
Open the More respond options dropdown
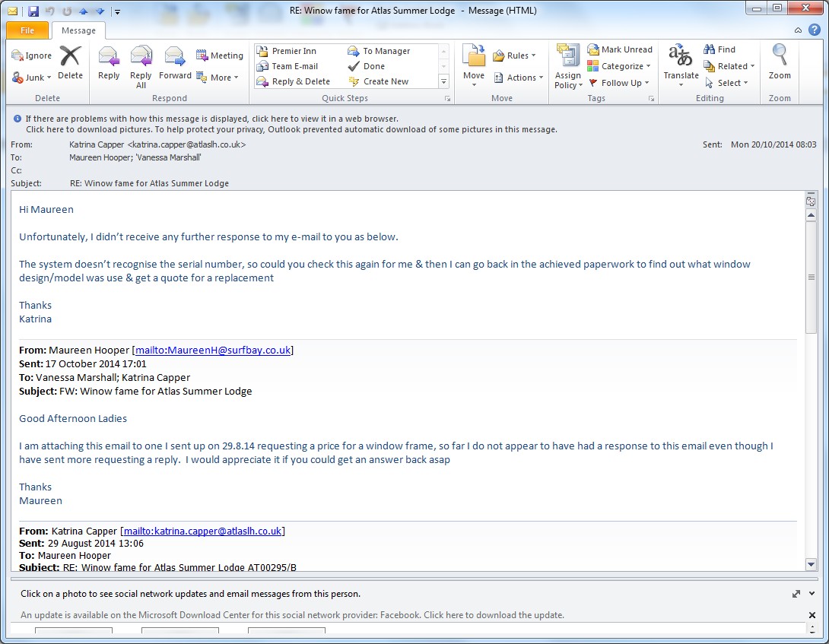click(x=218, y=78)
